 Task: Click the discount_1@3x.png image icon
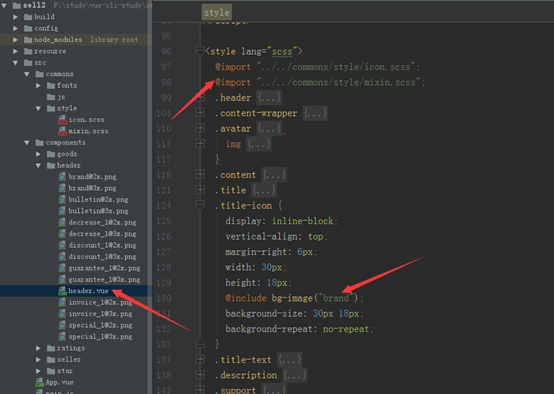(62, 257)
